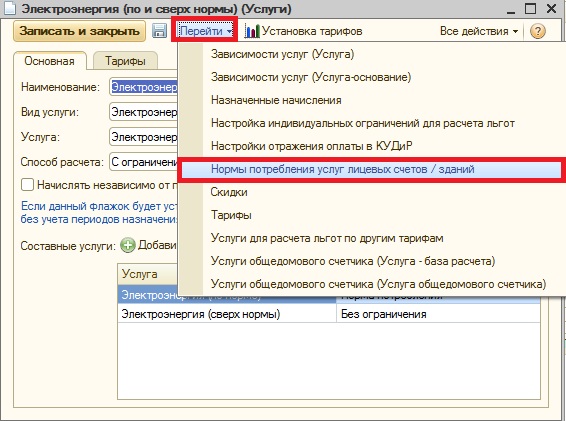Switch to the Основная tab
This screenshot has width=566, height=421.
coord(50,61)
